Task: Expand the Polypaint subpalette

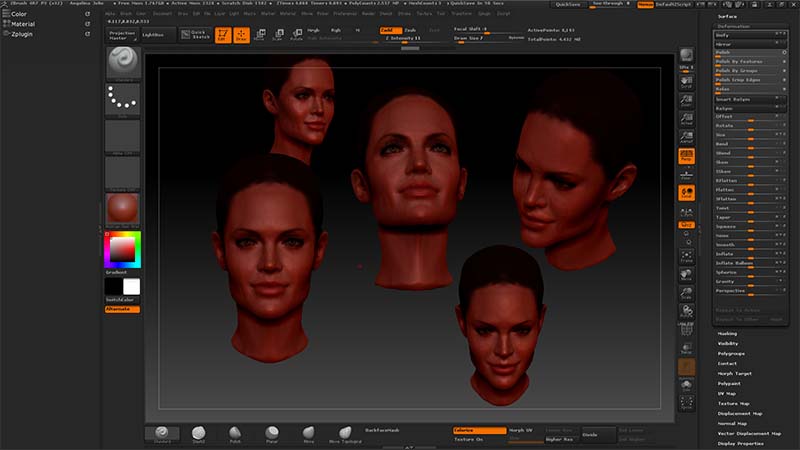Action: [729, 384]
